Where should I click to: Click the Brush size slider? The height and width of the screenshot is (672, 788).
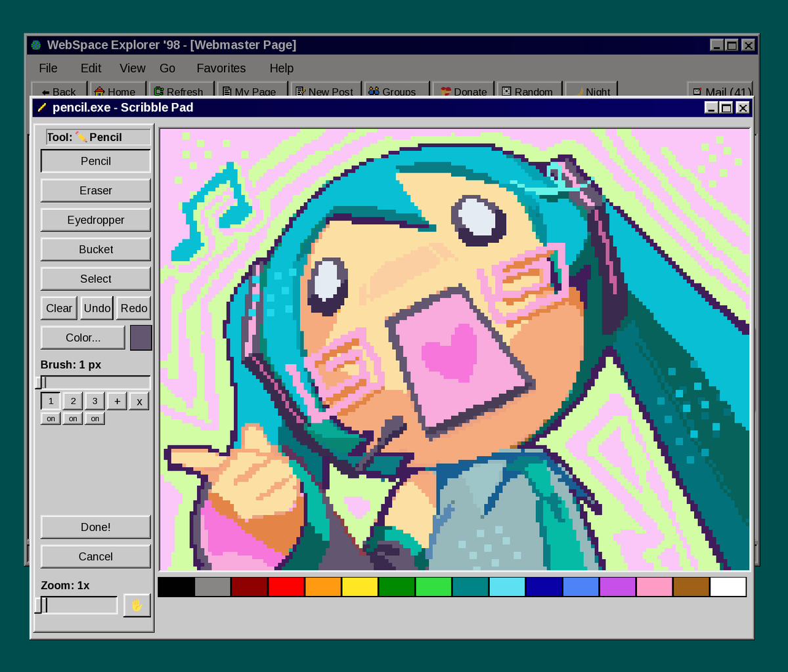coord(93,383)
